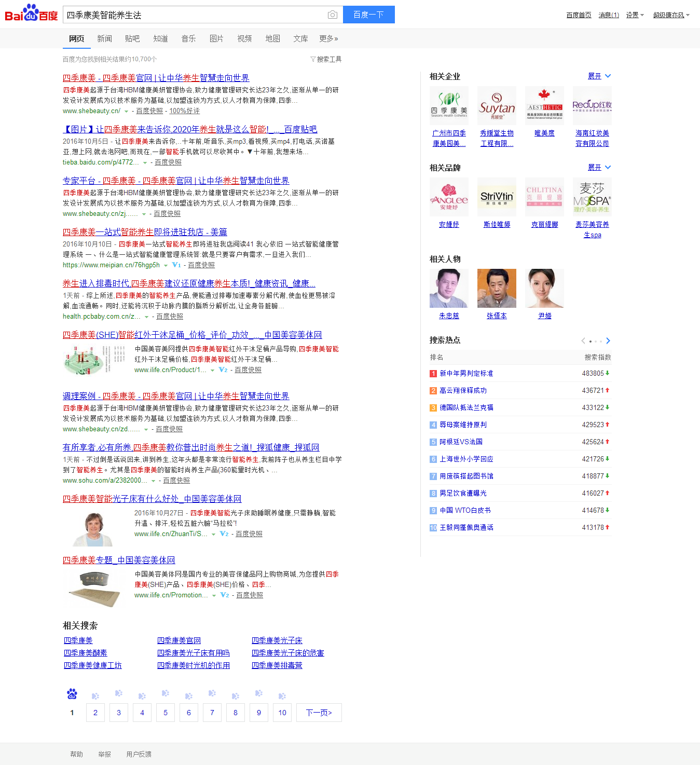Screen dimensions: 700x765
Task: Open dropdown arrow beside sohu.com URL
Action: click(153, 481)
